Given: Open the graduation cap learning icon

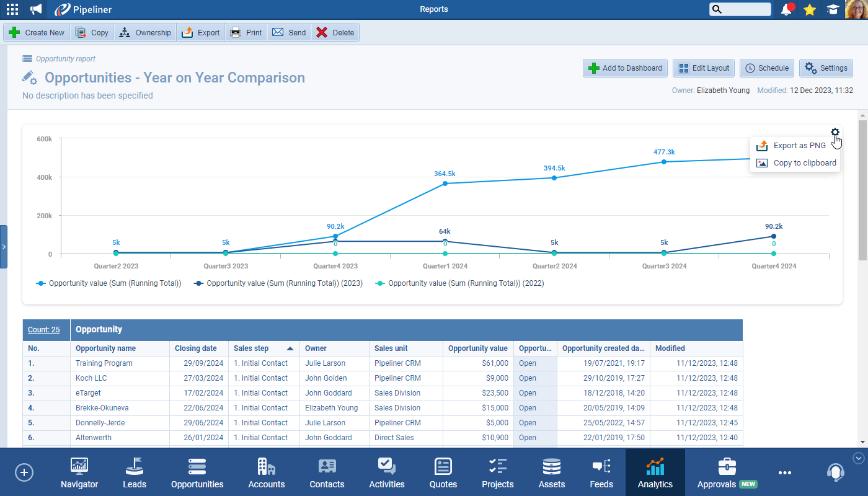Looking at the screenshot, I should (832, 9).
